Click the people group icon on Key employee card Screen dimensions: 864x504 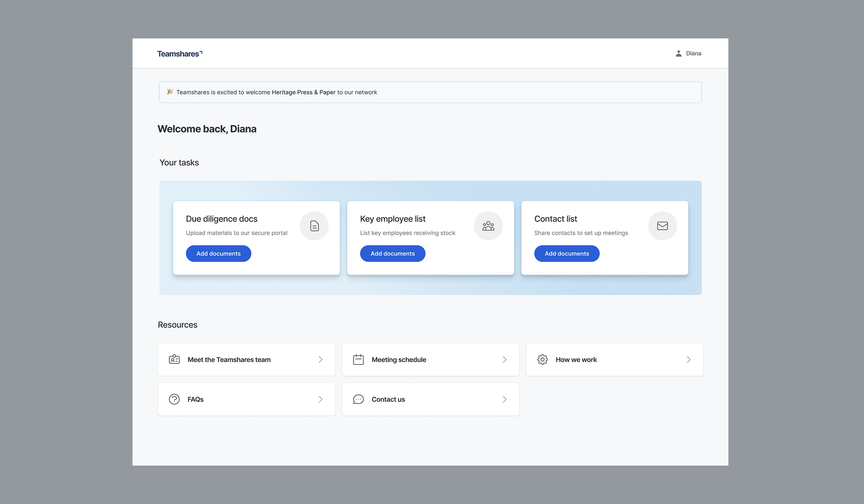[488, 226]
